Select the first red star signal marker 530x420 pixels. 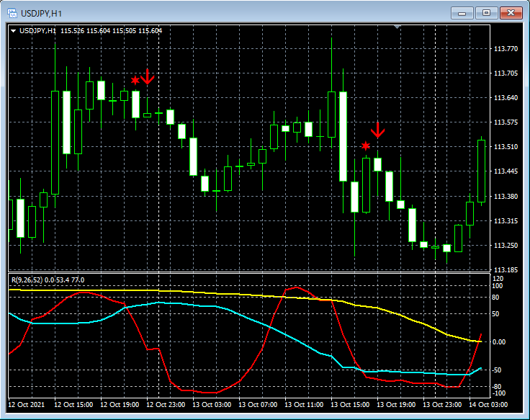(135, 81)
